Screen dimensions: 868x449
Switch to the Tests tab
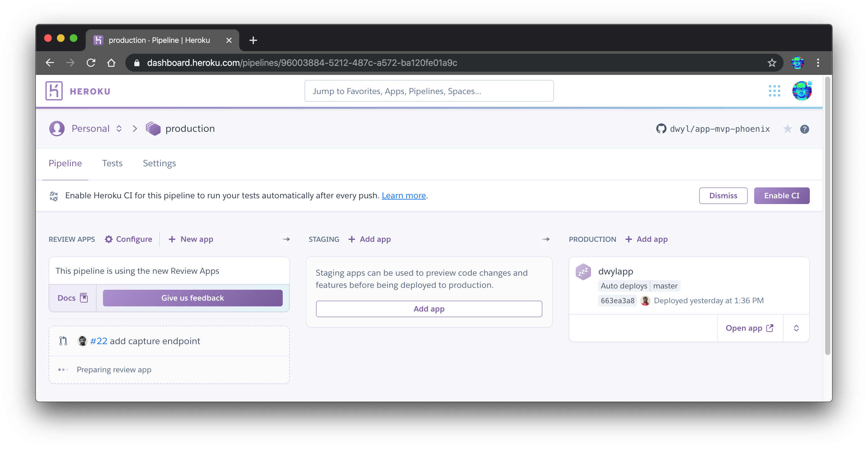point(112,163)
